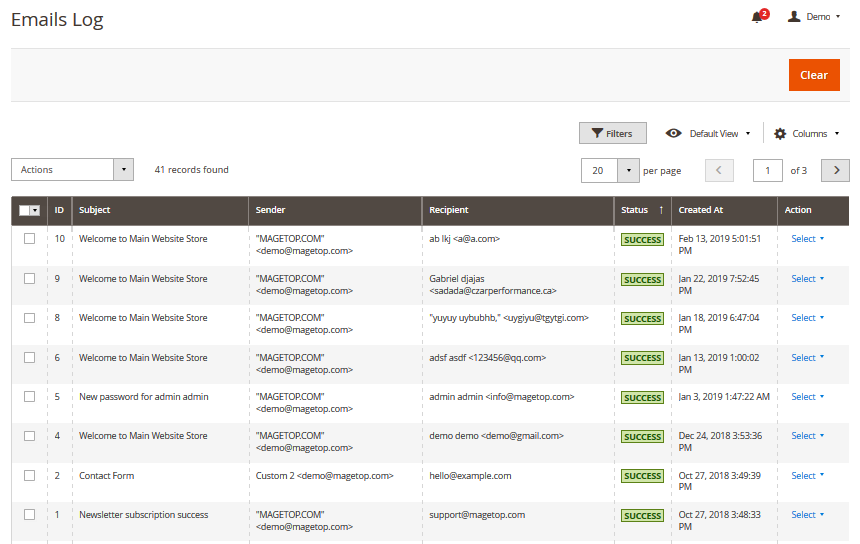This screenshot has height=544, width=860.
Task: Click the Demo user account icon
Action: pyautogui.click(x=794, y=17)
